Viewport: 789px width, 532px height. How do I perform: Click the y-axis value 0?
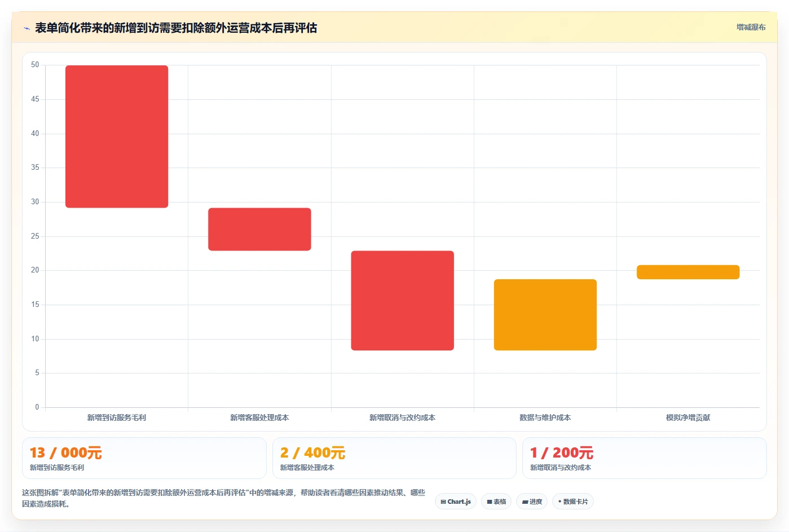[37, 407]
